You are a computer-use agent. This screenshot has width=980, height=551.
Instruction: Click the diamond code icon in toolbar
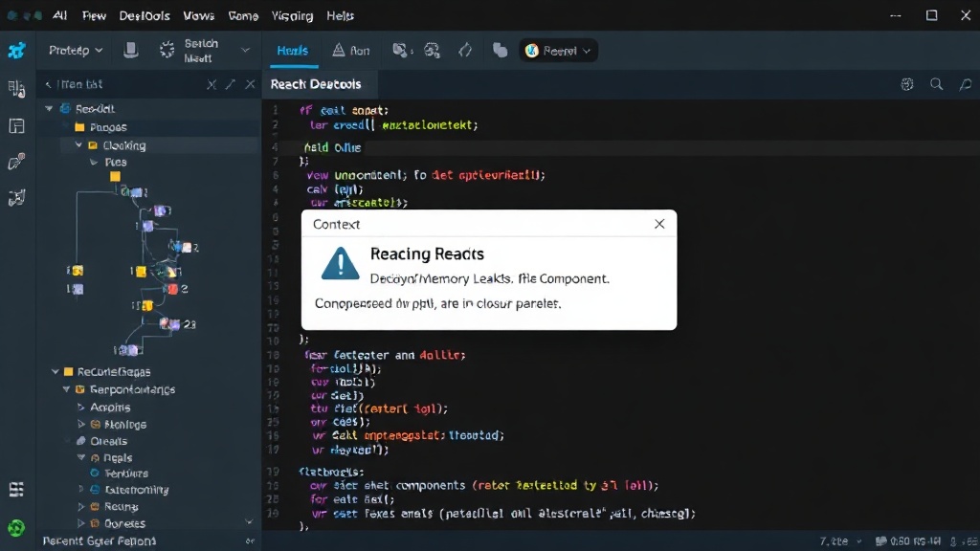465,50
